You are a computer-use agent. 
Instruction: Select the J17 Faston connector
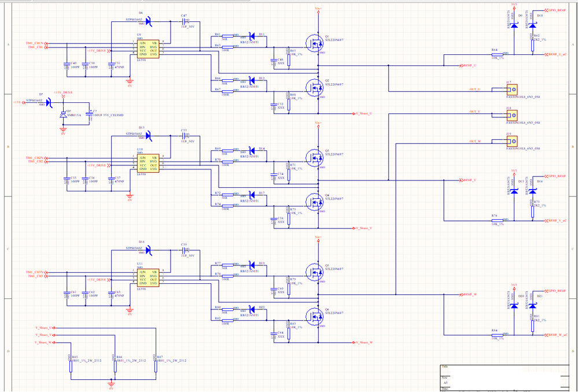point(513,89)
